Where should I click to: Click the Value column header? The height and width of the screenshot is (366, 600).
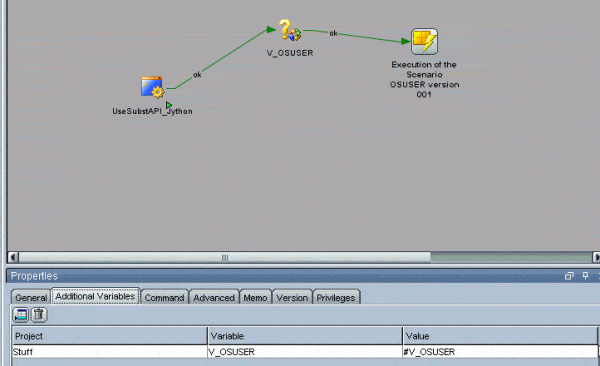click(500, 336)
